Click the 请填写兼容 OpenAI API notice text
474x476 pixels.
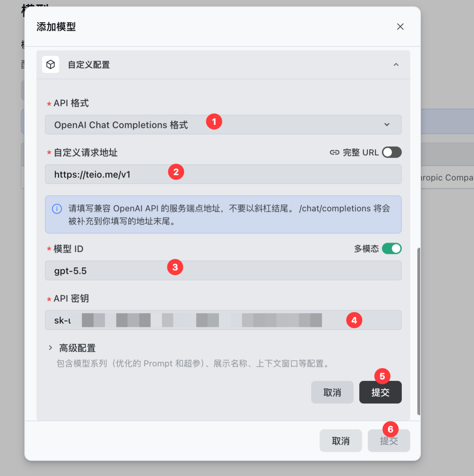pos(229,215)
